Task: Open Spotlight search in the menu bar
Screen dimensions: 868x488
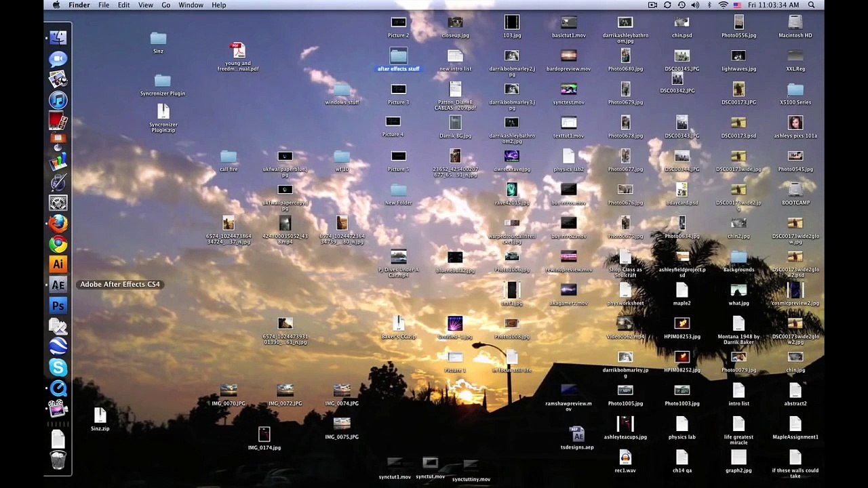Action: click(810, 5)
